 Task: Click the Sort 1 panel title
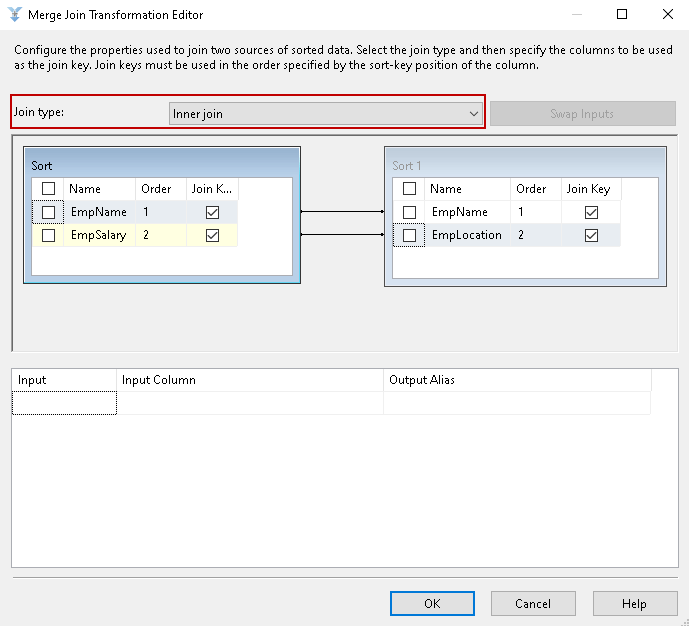point(406,166)
